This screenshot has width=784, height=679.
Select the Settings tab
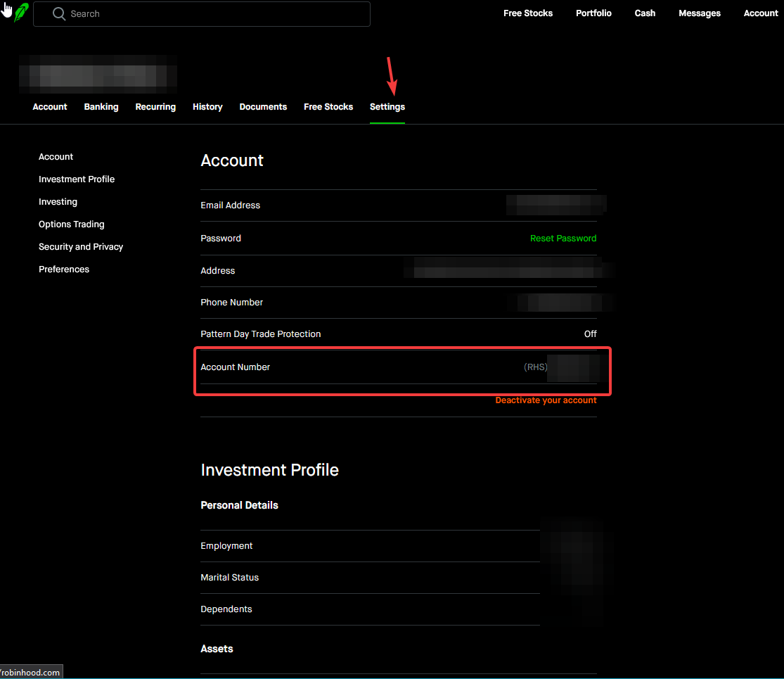(x=387, y=106)
